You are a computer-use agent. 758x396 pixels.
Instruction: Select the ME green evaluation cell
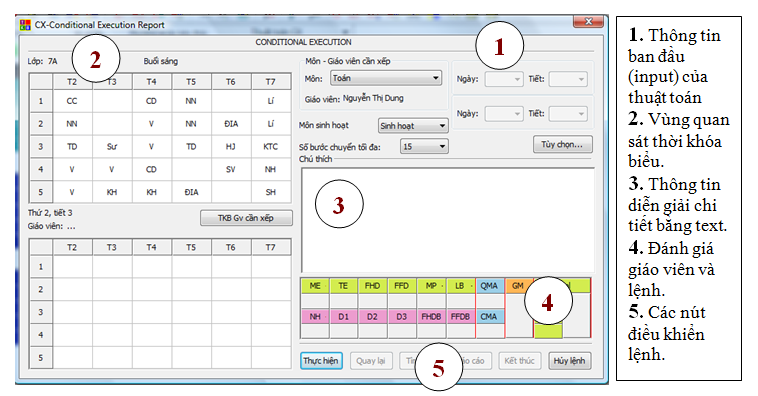click(315, 286)
